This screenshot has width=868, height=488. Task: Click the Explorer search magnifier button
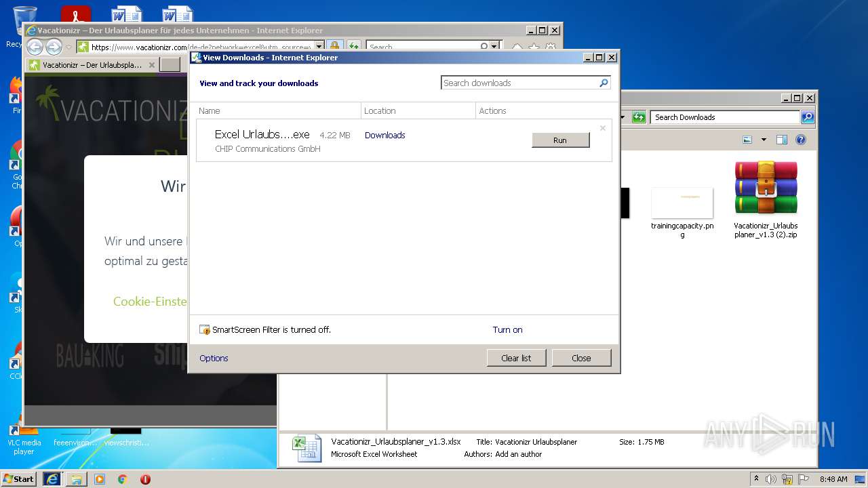pyautogui.click(x=807, y=117)
